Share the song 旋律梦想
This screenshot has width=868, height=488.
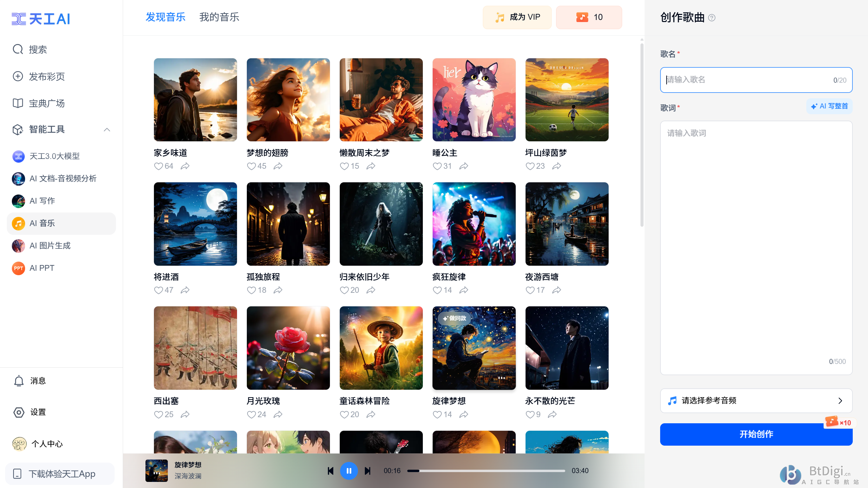(x=464, y=414)
